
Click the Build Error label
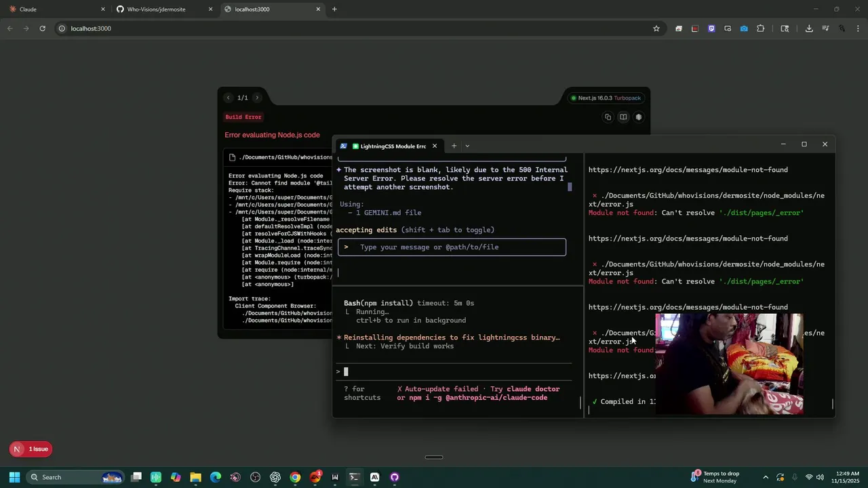click(x=243, y=117)
